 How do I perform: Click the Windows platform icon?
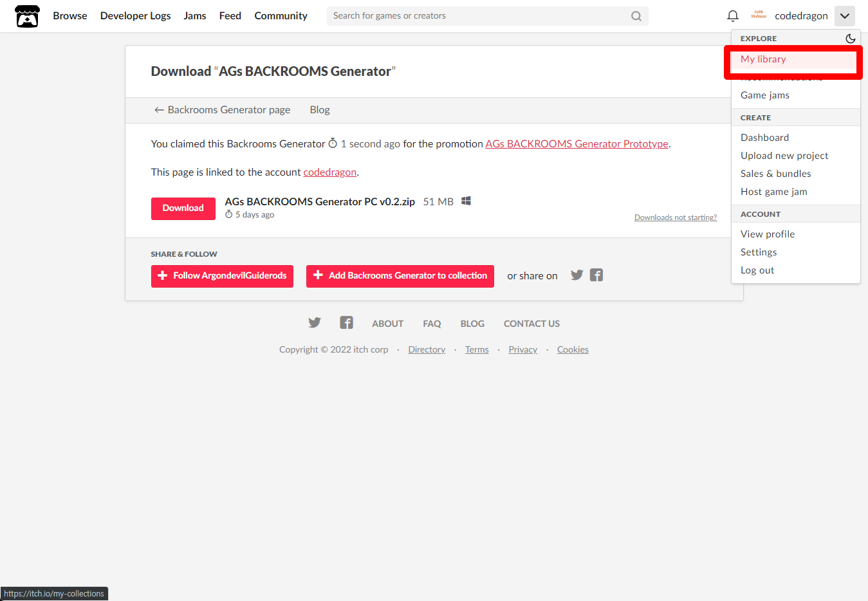466,201
